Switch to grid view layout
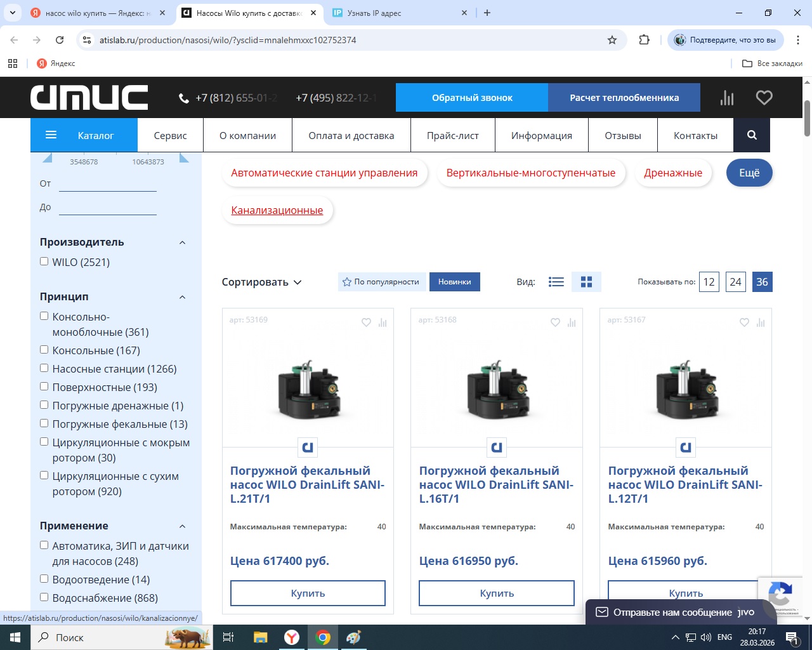Image resolution: width=812 pixels, height=650 pixels. [586, 282]
